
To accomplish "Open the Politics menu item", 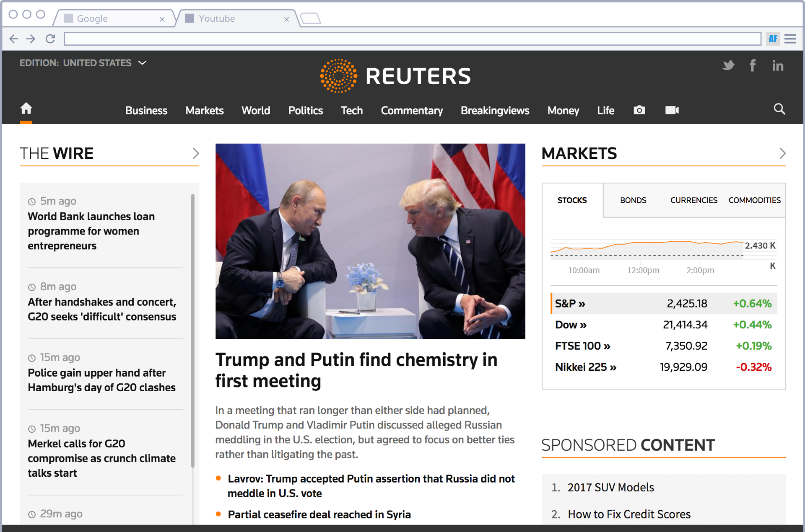I will tap(305, 111).
